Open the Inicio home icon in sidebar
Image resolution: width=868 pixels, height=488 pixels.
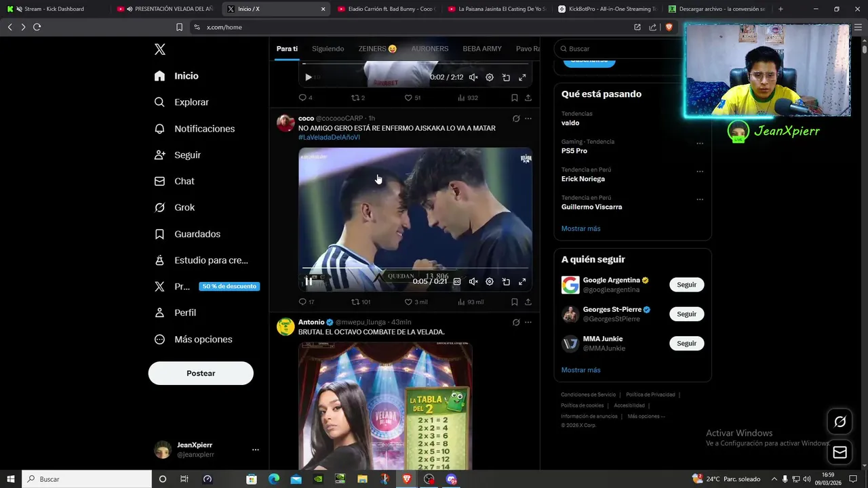point(159,76)
